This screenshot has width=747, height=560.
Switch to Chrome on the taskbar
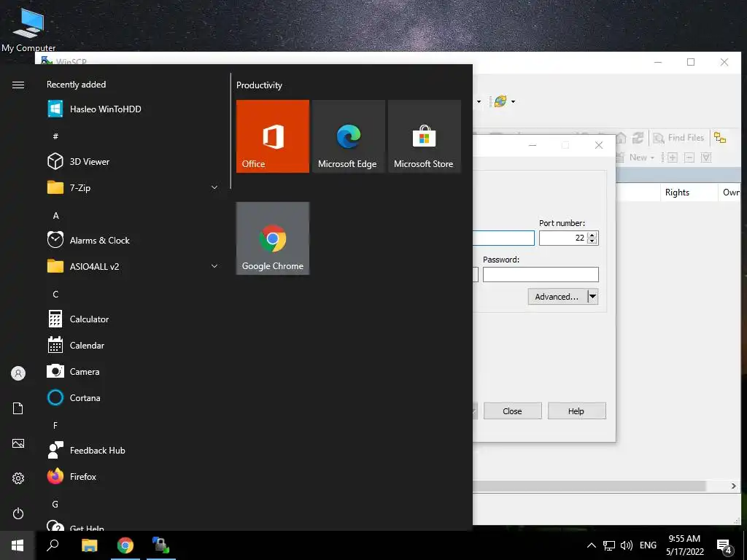click(x=125, y=545)
